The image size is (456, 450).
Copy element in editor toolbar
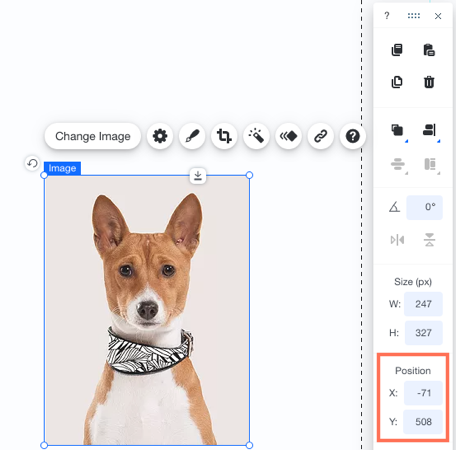(397, 50)
